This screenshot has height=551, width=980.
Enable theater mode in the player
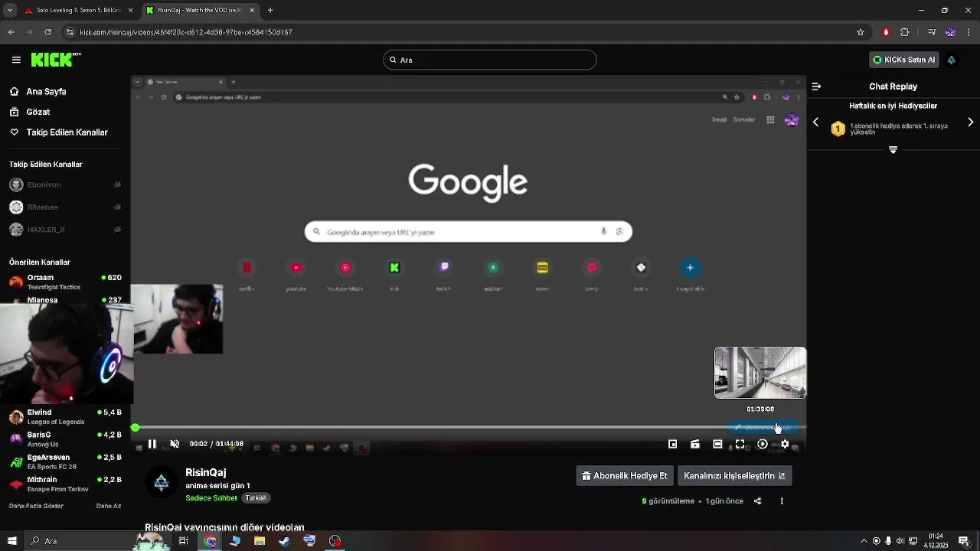tap(717, 444)
